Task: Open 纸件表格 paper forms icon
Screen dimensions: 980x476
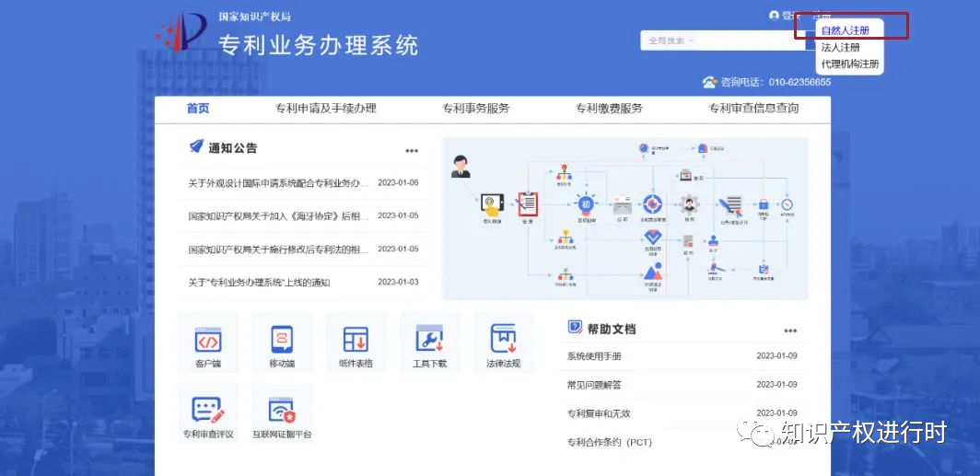Action: click(x=356, y=342)
